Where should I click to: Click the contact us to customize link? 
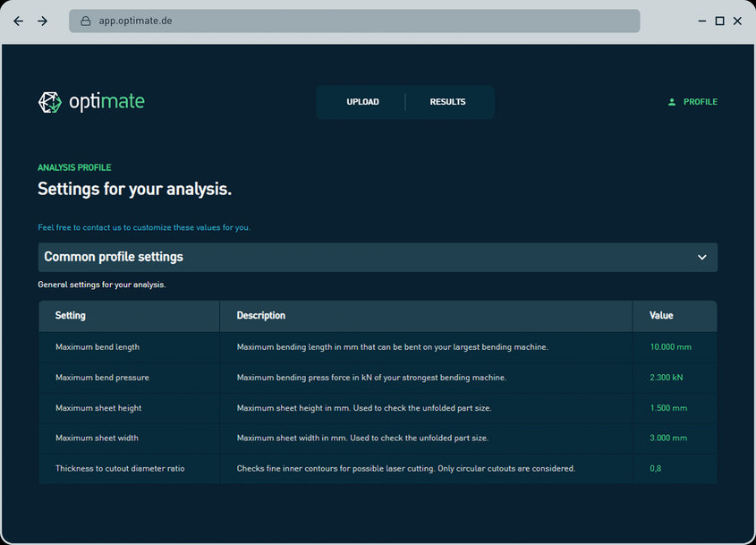pyautogui.click(x=144, y=227)
